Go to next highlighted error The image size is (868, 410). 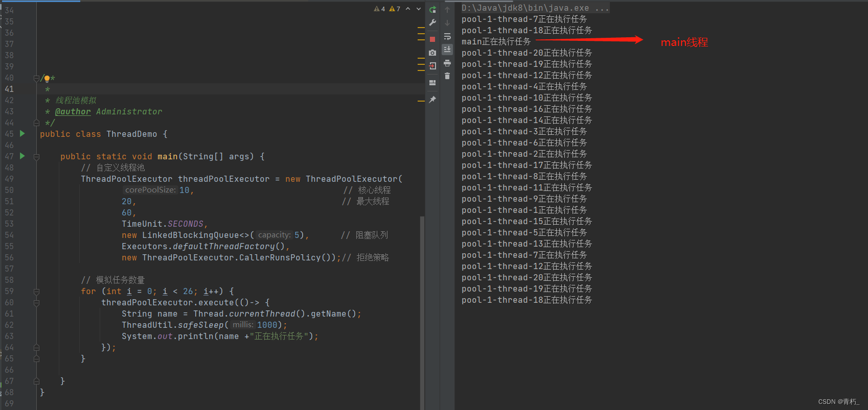(x=419, y=9)
